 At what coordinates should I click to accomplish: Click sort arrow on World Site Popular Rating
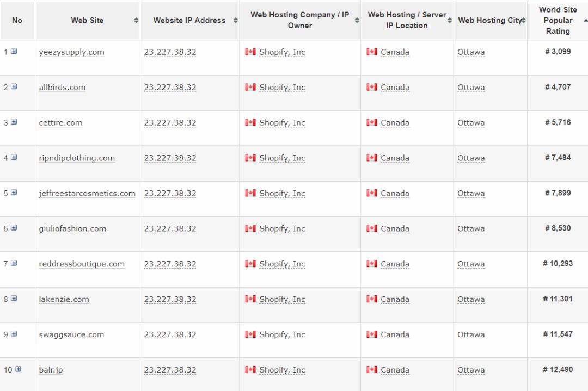tap(585, 21)
